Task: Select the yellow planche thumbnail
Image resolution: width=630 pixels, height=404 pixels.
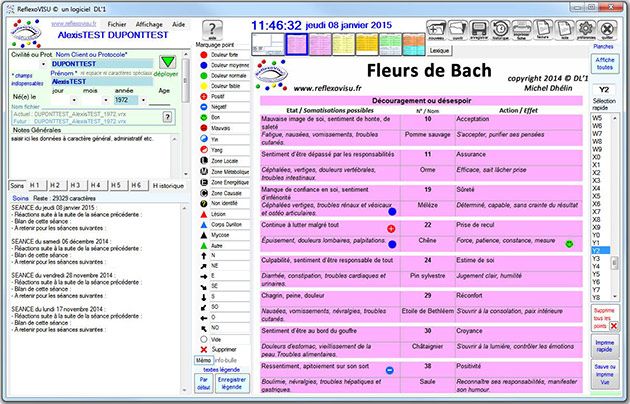Action: [x=344, y=44]
